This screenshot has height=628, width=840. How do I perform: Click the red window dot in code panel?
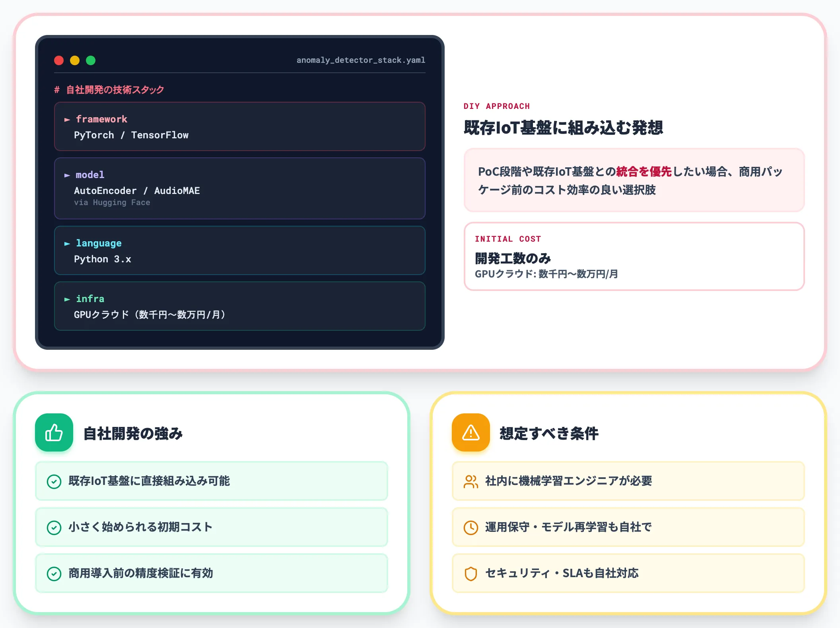click(59, 60)
